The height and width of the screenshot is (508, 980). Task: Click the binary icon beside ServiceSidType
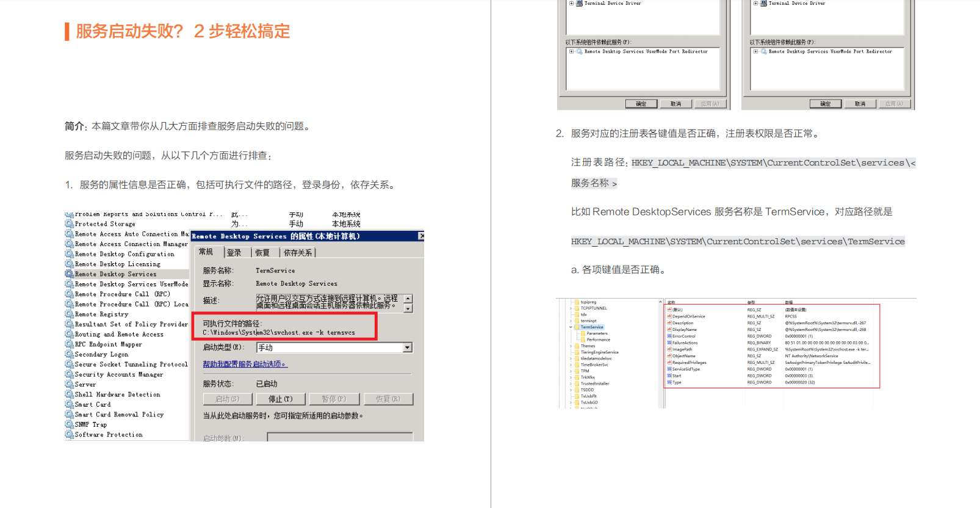click(x=669, y=369)
